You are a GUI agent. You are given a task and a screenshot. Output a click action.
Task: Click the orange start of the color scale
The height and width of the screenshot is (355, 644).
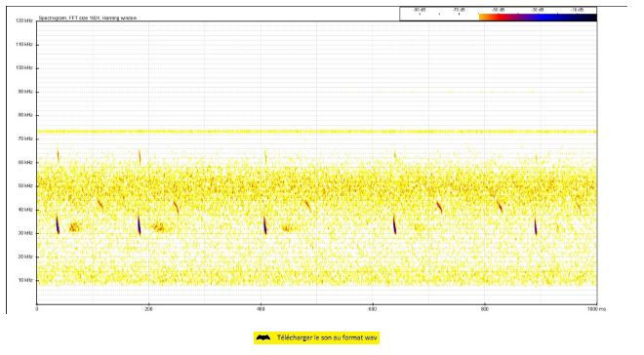485,18
